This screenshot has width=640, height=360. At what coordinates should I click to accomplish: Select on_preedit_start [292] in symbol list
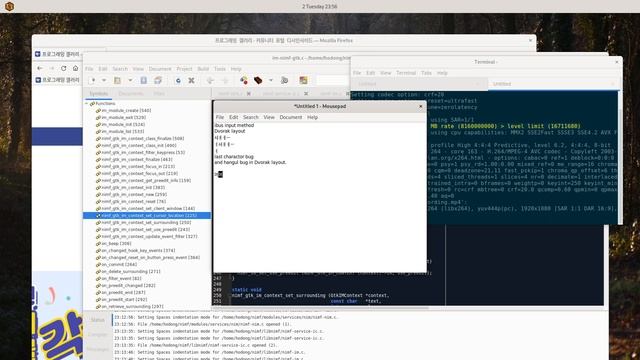point(124,300)
